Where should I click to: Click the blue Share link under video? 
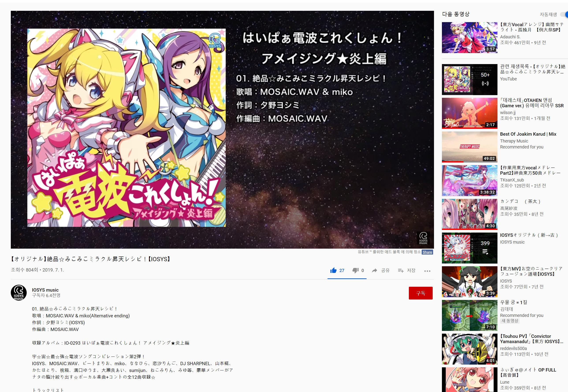(427, 252)
